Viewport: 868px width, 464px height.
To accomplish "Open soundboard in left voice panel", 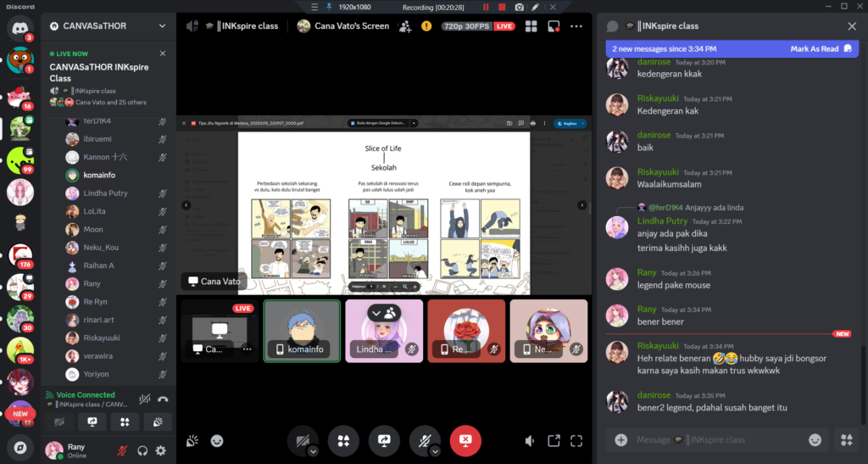I will (x=157, y=422).
